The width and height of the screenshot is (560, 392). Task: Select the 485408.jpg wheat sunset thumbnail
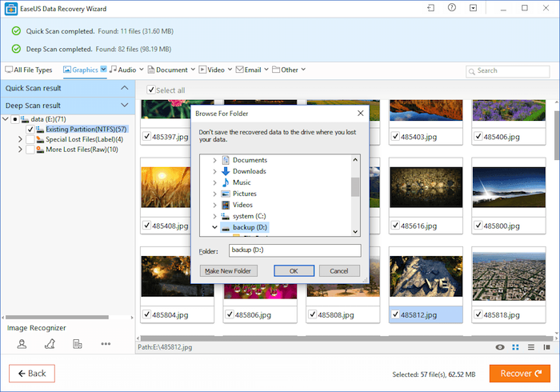click(x=166, y=187)
